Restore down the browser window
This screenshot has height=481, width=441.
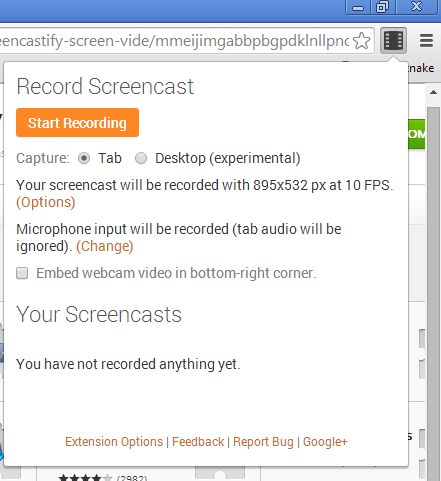[382, 7]
